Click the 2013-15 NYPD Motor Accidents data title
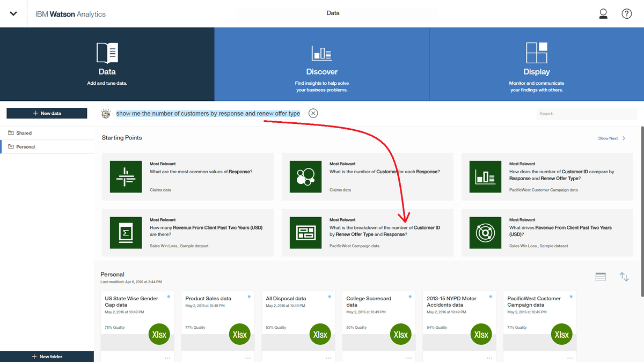Screen dimensions: 644x362 pyautogui.click(x=451, y=301)
